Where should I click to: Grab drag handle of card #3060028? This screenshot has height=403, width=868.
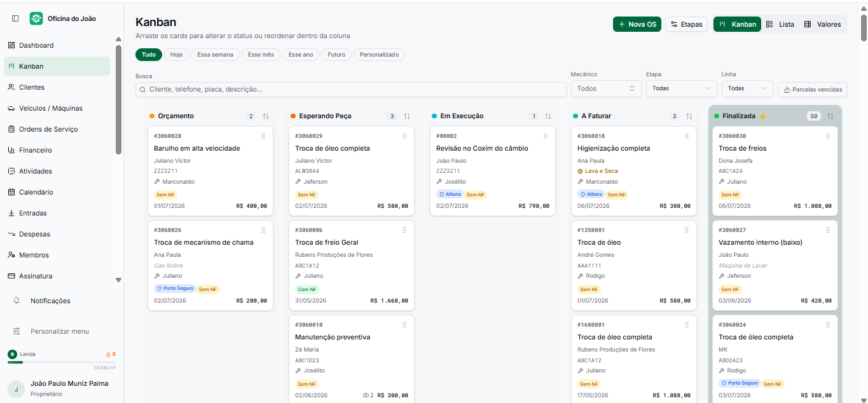263,136
